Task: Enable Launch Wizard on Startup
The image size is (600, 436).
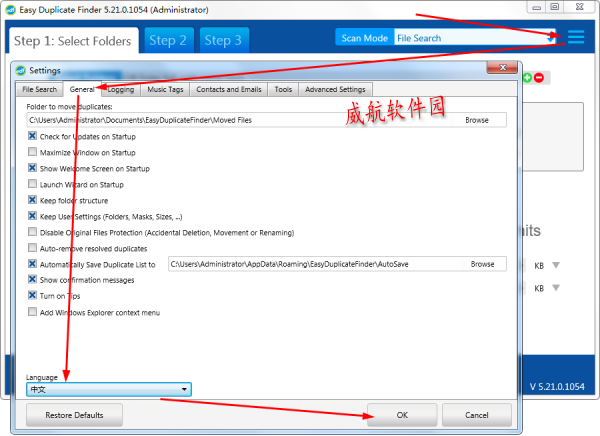Action: click(33, 184)
